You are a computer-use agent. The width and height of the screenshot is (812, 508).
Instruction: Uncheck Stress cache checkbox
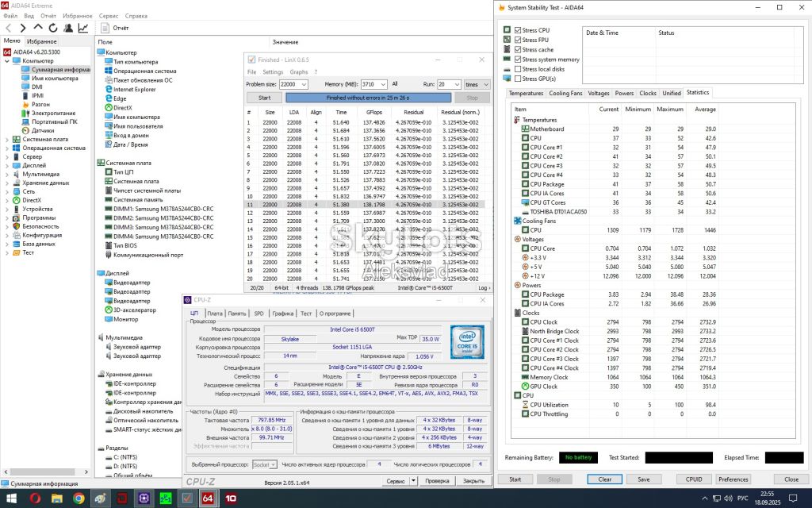click(518, 50)
